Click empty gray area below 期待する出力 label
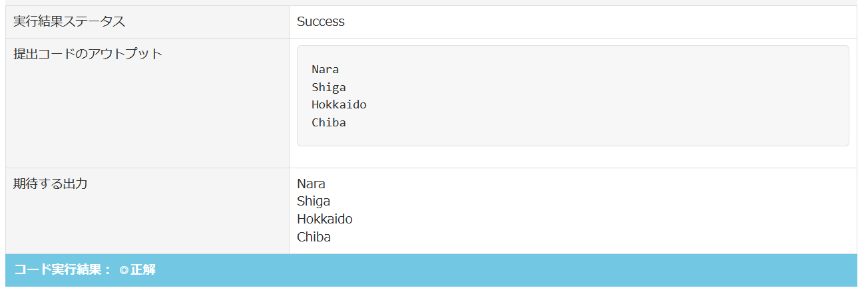This screenshot has height=296, width=868. (x=146, y=226)
